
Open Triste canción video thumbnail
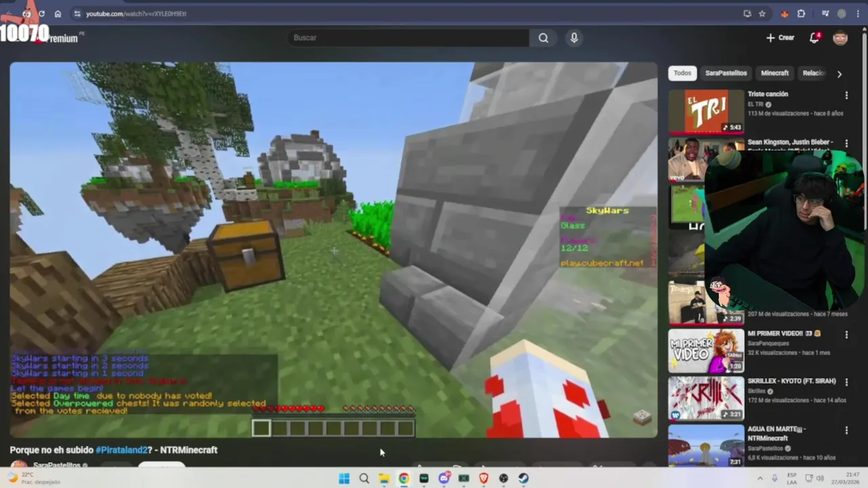tap(706, 111)
